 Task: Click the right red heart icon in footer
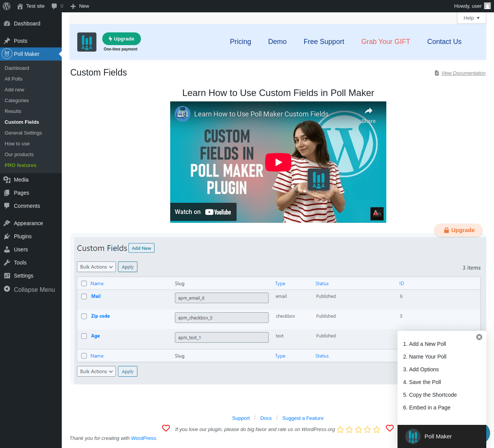coord(390,428)
